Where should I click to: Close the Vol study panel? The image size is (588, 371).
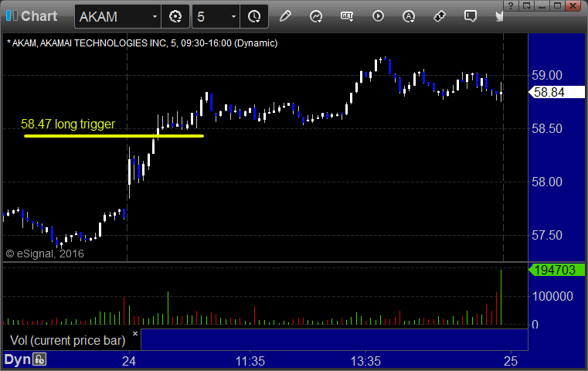[135, 333]
